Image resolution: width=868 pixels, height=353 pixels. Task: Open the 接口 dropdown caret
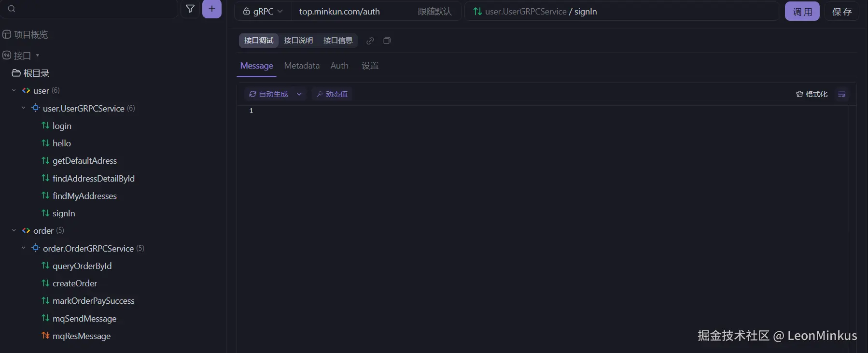point(37,55)
